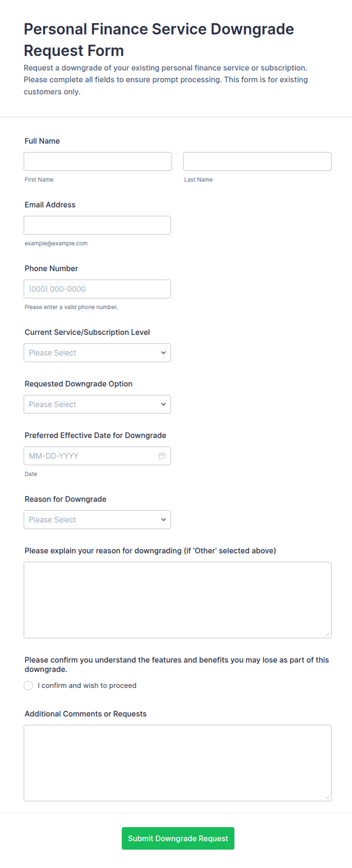This screenshot has height=868, width=352.
Task: Click the Full Name field label
Action: [x=42, y=141]
